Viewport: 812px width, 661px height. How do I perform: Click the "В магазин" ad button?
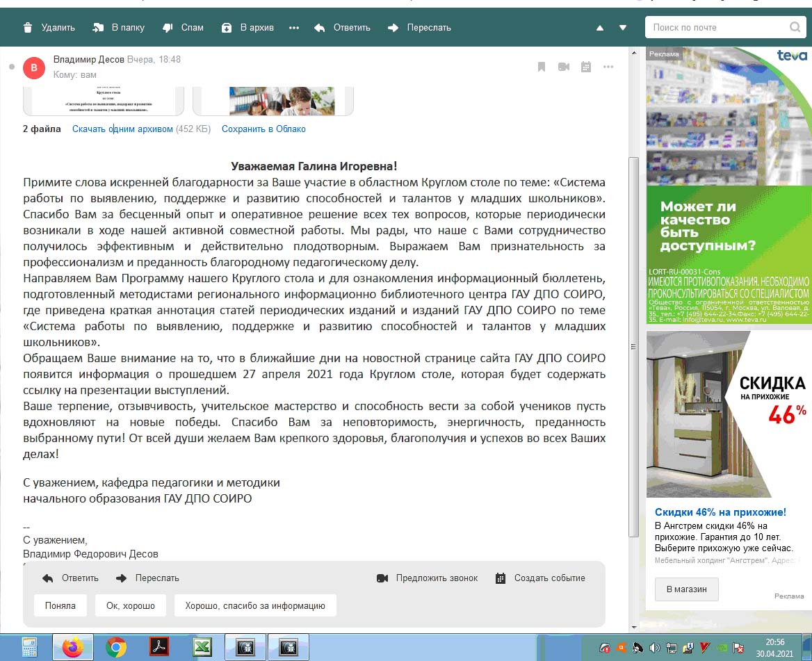point(687,589)
